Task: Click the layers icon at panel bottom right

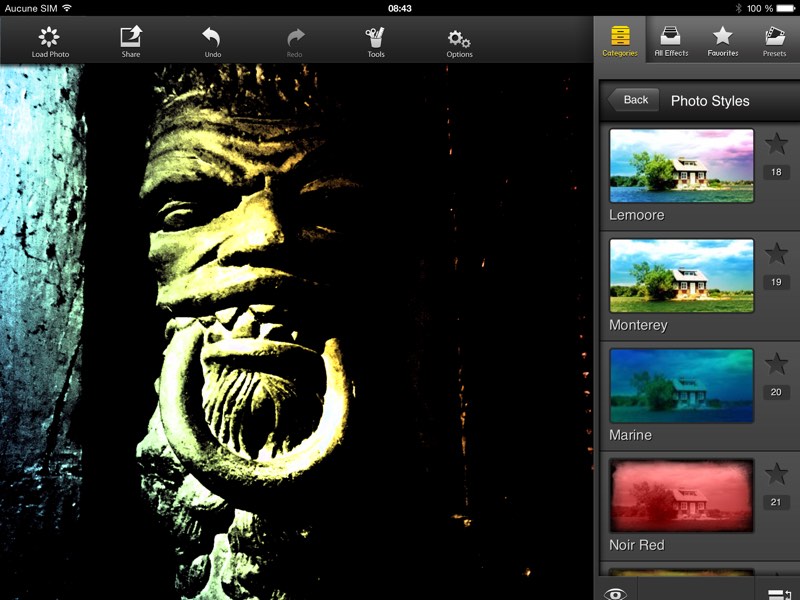Action: click(x=779, y=594)
